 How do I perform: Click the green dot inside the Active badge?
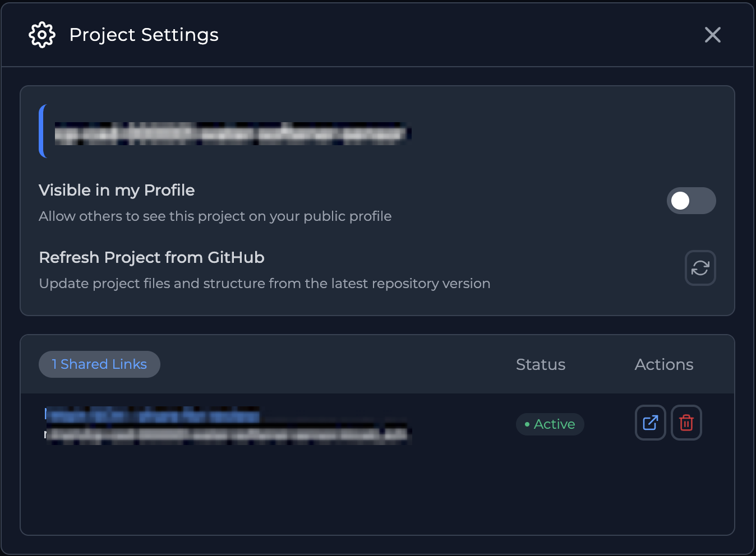coord(527,425)
